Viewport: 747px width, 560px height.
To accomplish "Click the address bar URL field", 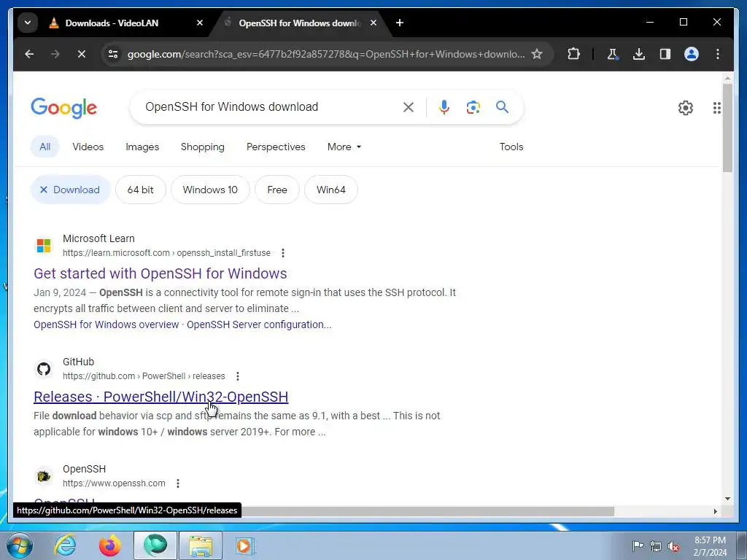I will coord(326,54).
